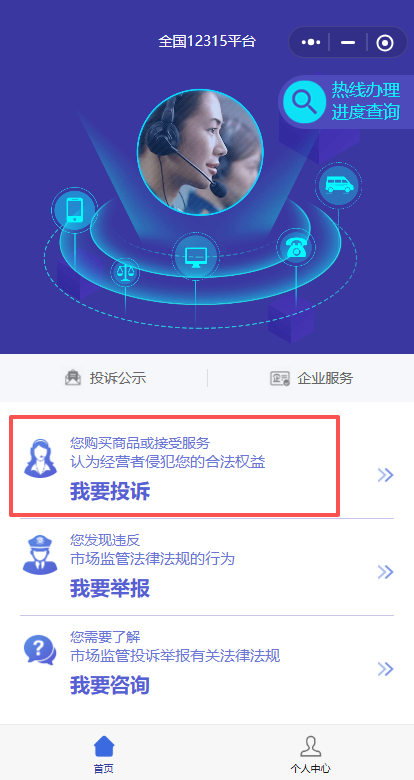Image resolution: width=414 pixels, height=780 pixels.
Task: Expand the 我要投诉 double chevron arrow
Action: tap(385, 476)
